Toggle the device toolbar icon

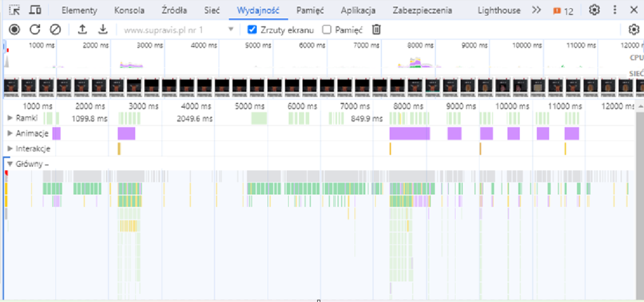pyautogui.click(x=35, y=10)
